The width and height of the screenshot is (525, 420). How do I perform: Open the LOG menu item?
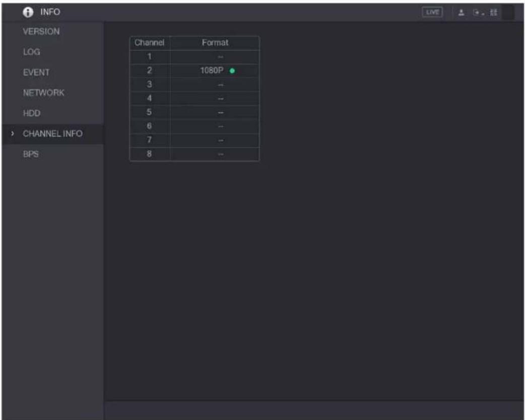(31, 52)
